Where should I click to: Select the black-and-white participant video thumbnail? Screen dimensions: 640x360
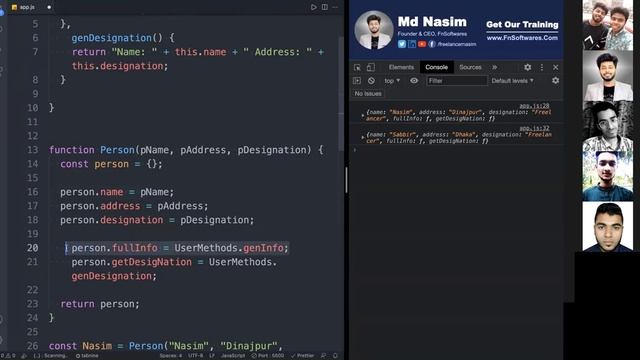tap(608, 126)
